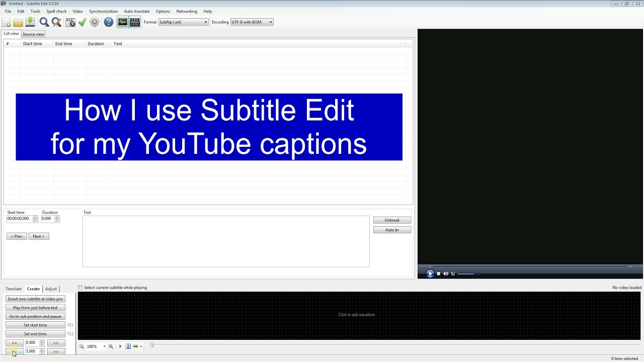The width and height of the screenshot is (644, 362).
Task: Click Play from just before text
Action: tap(35, 308)
